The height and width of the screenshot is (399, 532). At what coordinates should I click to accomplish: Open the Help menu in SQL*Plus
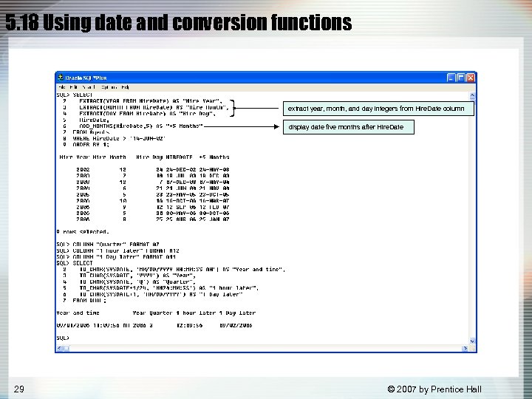click(125, 87)
